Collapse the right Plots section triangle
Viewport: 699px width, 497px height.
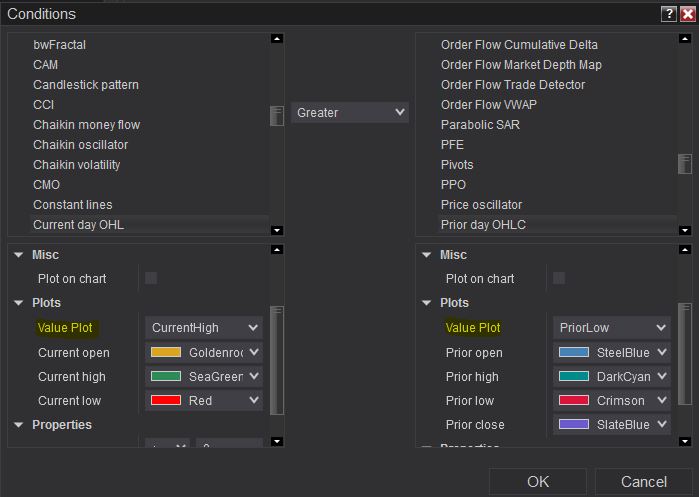(x=427, y=303)
